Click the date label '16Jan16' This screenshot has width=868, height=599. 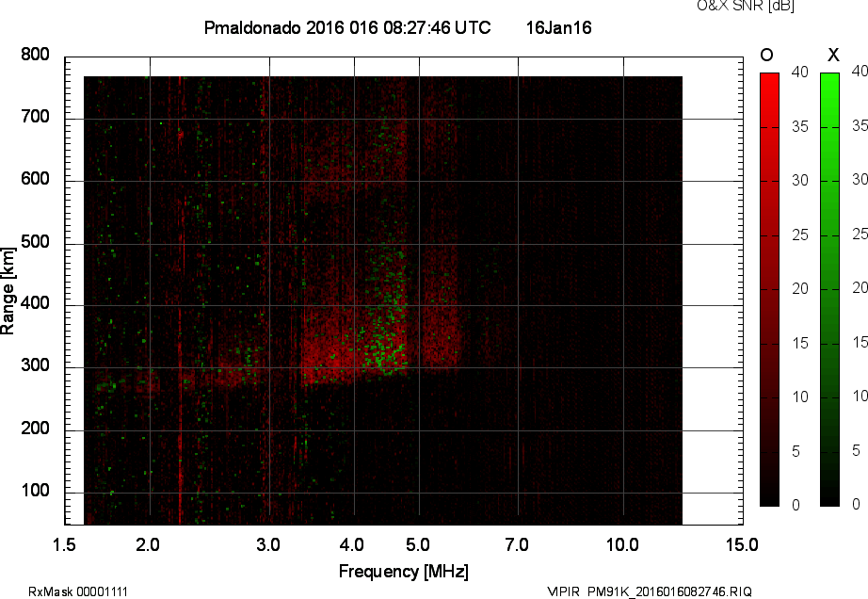558,27
